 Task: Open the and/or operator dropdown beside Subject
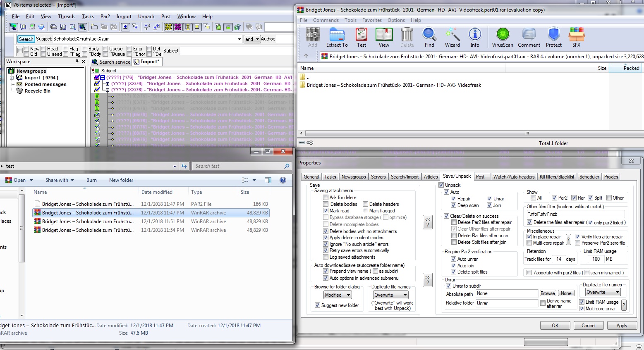(x=252, y=39)
